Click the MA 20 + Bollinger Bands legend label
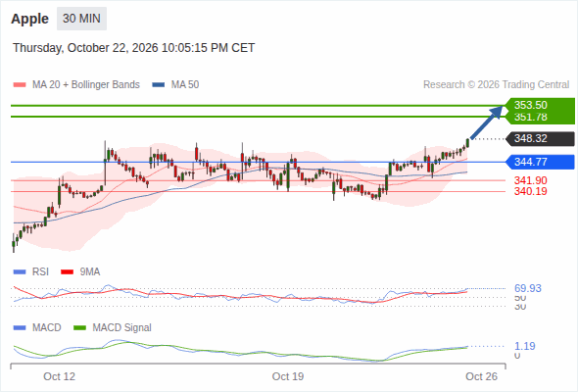Screen dimensions: 578x392 click(86, 85)
